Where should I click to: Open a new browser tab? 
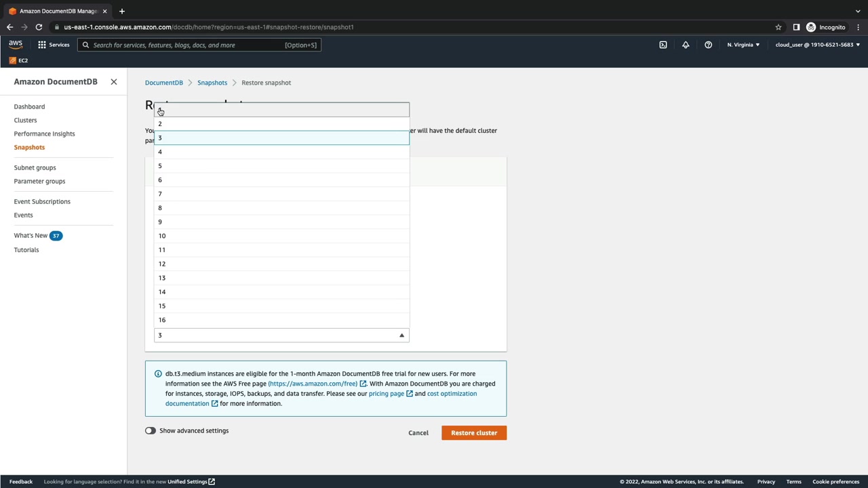(x=122, y=11)
